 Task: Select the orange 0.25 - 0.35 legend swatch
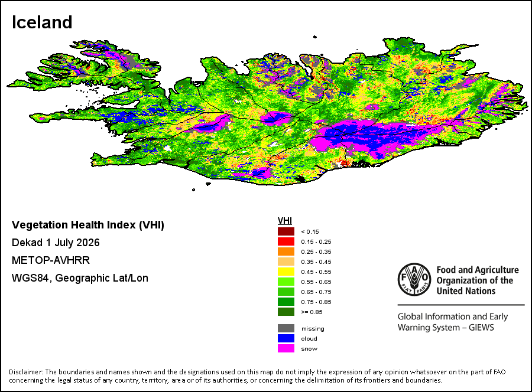pos(286,251)
